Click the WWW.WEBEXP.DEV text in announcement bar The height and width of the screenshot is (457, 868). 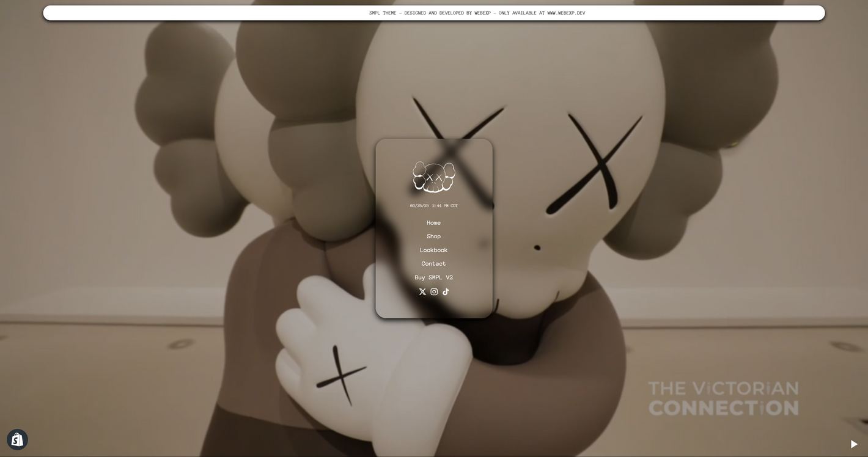click(566, 13)
